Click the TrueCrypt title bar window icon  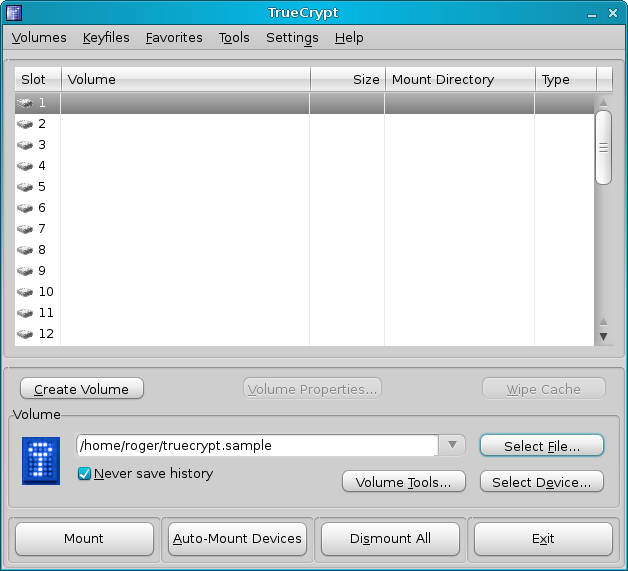[x=14, y=13]
